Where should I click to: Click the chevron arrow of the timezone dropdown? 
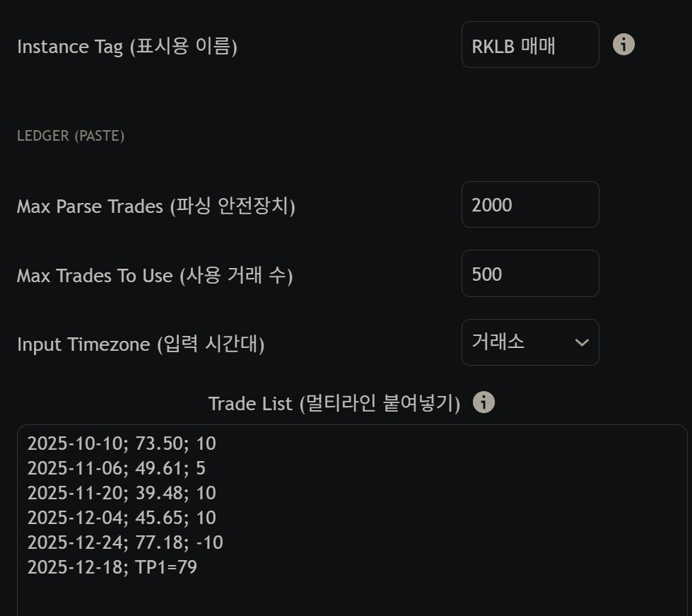582,343
